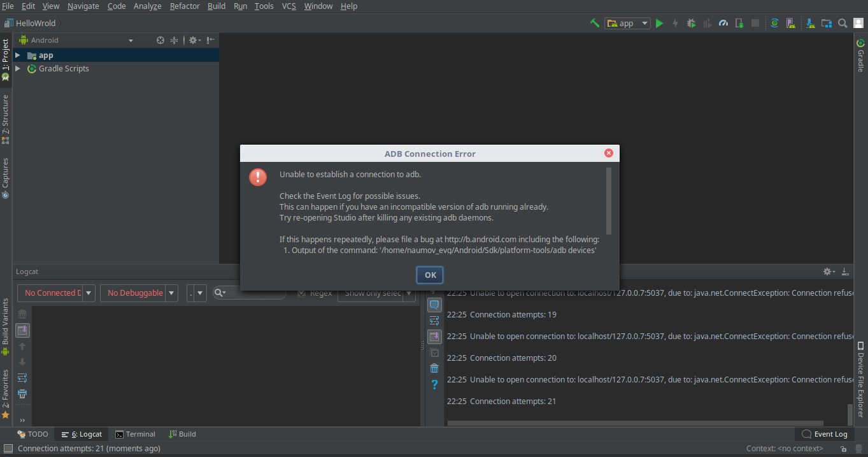
Task: Open the Tools menu
Action: point(264,6)
